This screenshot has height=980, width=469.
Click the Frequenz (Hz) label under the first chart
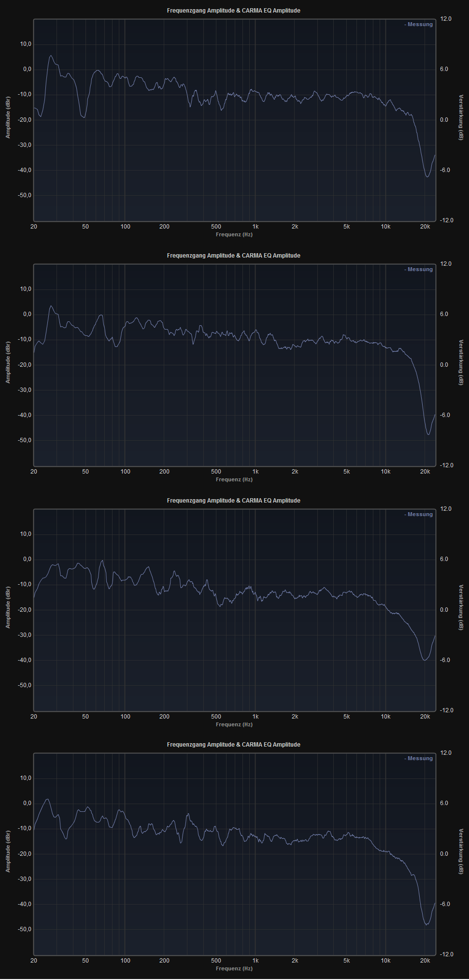234,235
